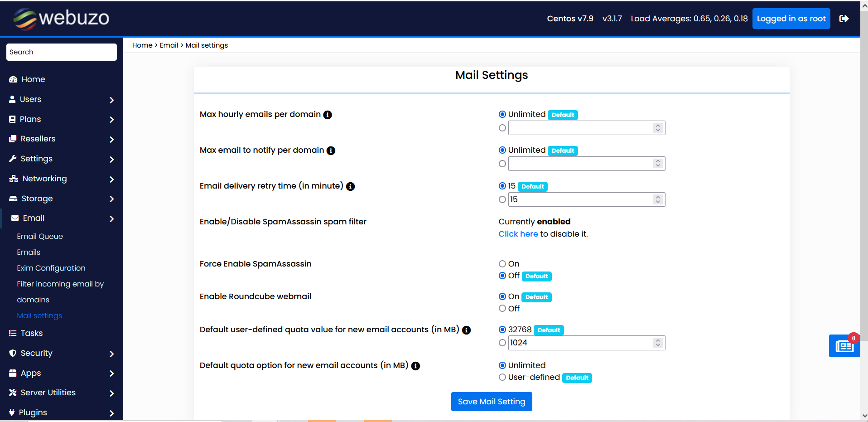Select 32768 default quota value radio
Viewport: 868px width, 422px height.
(x=502, y=330)
